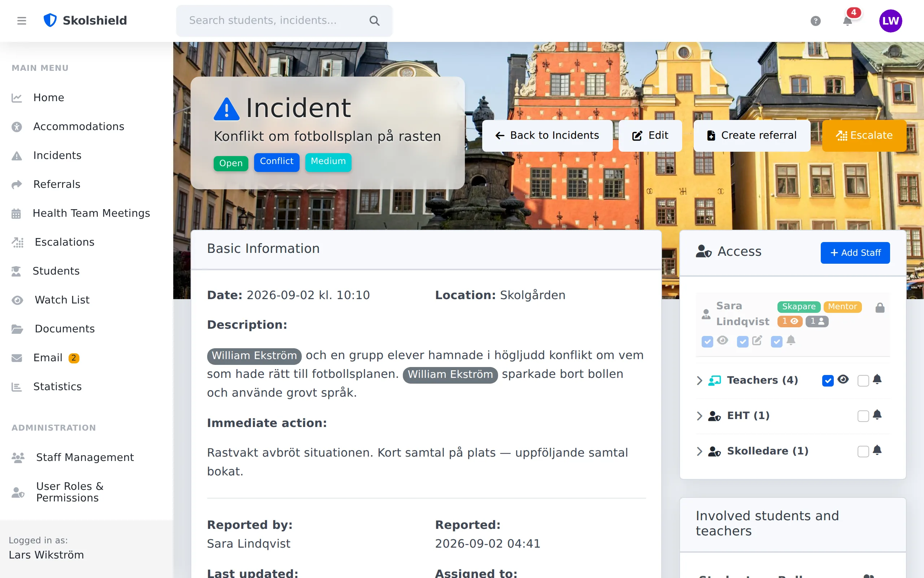The width and height of the screenshot is (924, 578).
Task: Open the LW user avatar menu
Action: 890,21
